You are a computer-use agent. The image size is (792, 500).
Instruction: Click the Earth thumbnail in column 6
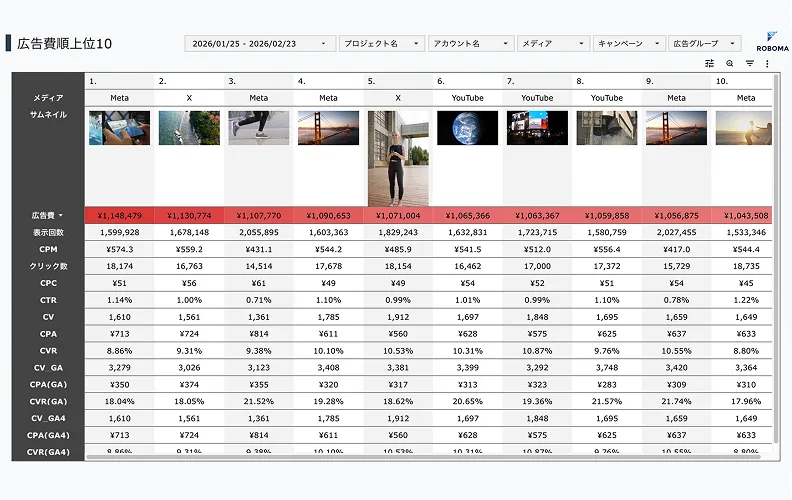pyautogui.click(x=468, y=128)
